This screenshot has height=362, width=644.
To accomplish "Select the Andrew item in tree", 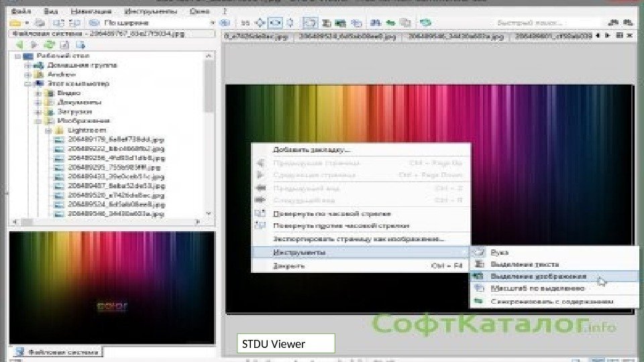I will 62,74.
